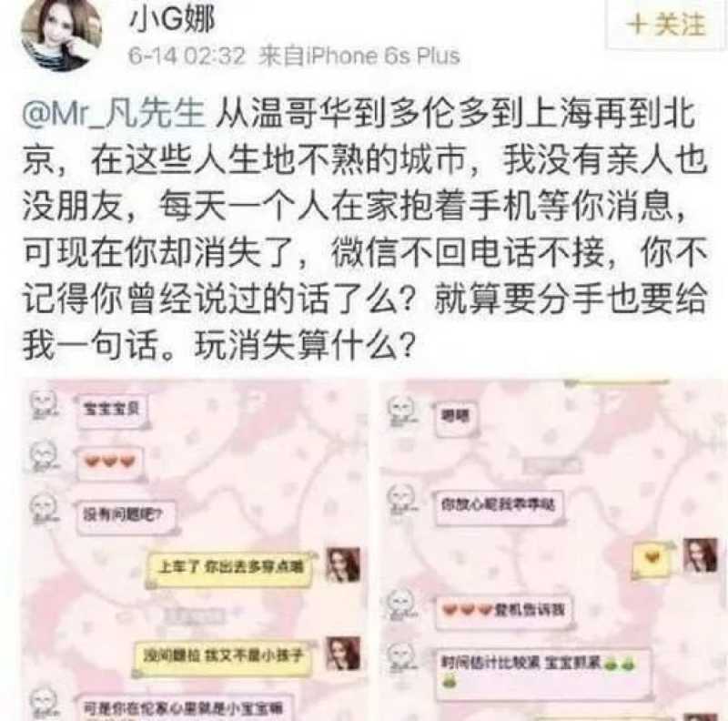
Task: Click the cartoon face avatar beside 宝宝宝贝
Action: 45,405
